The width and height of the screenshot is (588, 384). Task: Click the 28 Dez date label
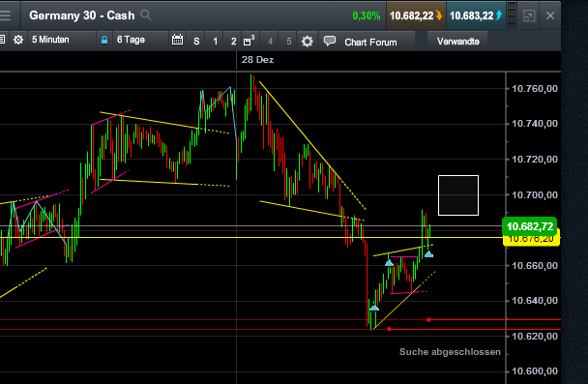[257, 60]
